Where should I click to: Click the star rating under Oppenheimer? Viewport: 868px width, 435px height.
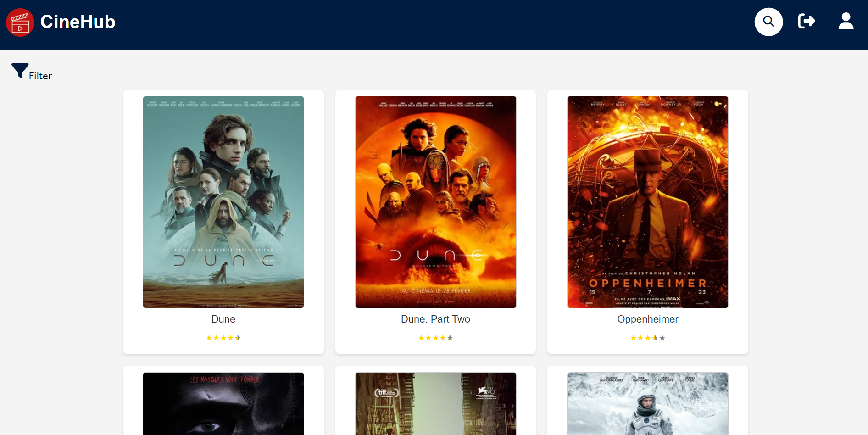pyautogui.click(x=647, y=338)
